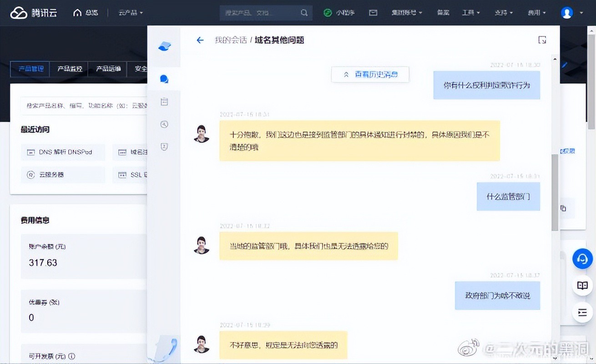Expand the account avatar dropdown arrow
The height and width of the screenshot is (364, 596).
click(x=582, y=13)
